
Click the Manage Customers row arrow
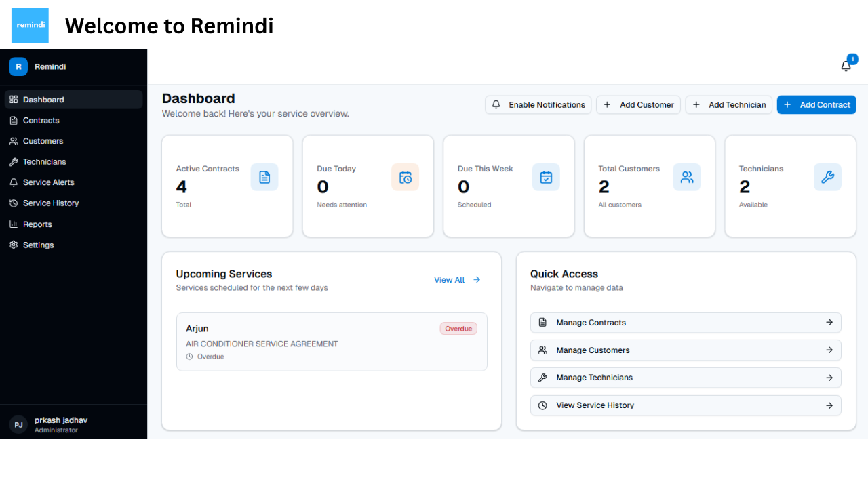(829, 350)
